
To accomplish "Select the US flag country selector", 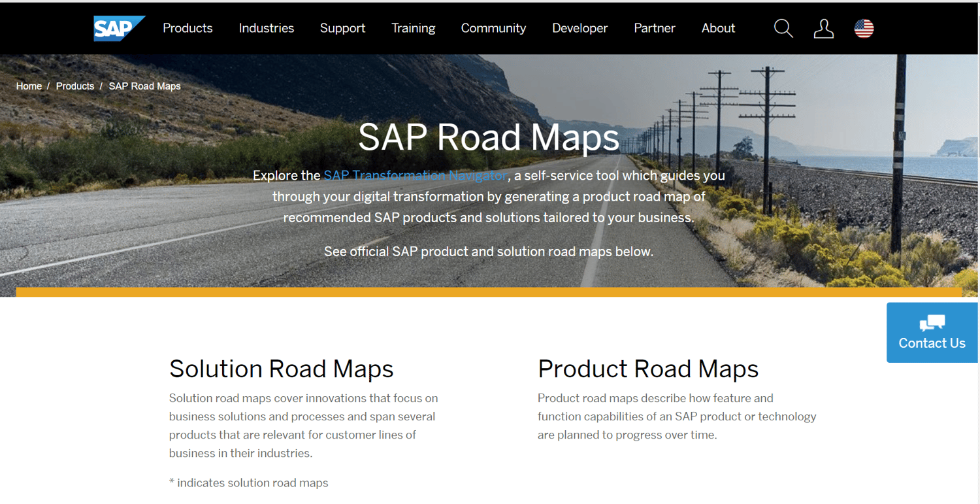I will 864,28.
